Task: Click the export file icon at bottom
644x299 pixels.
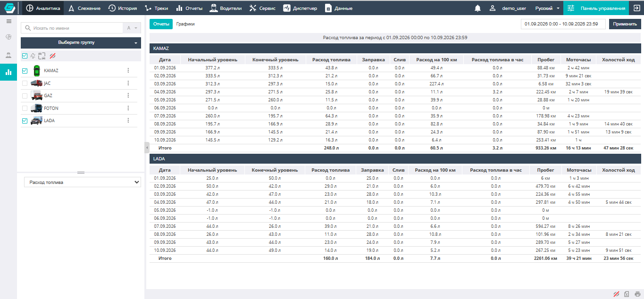Action: coord(627,294)
